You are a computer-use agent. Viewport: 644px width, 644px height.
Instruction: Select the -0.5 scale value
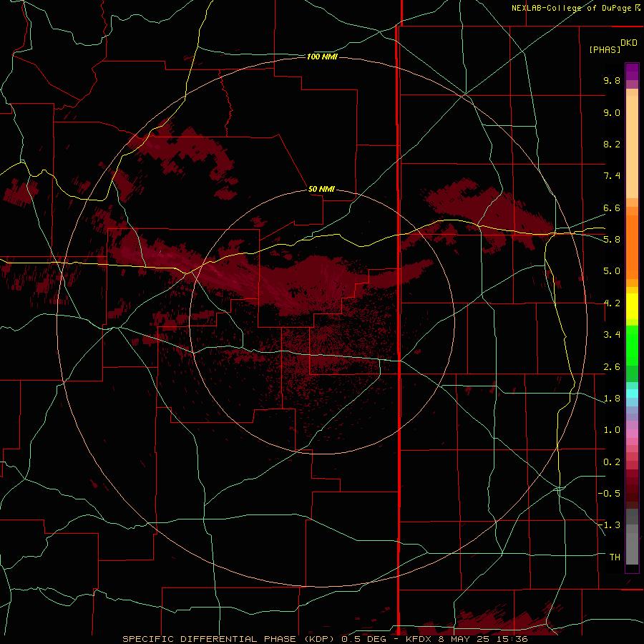click(x=609, y=494)
